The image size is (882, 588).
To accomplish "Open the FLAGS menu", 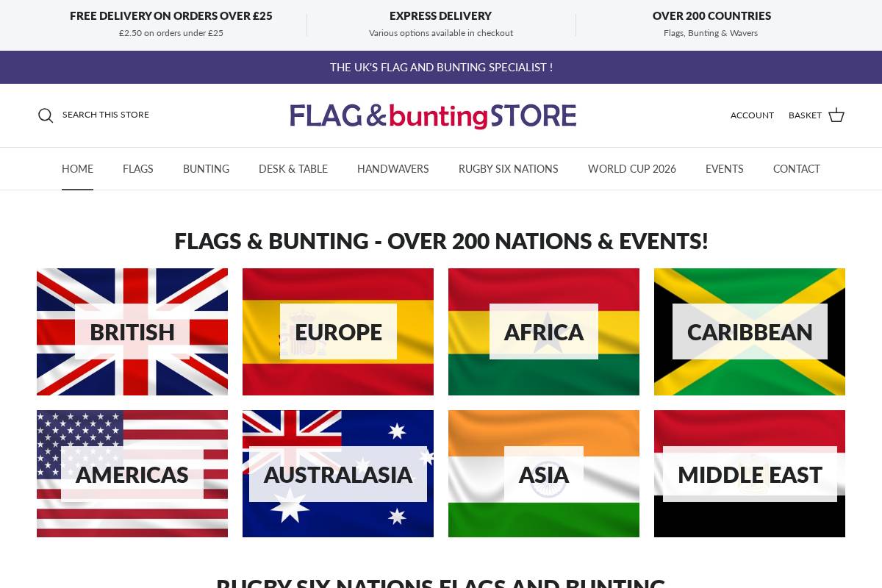I will 137,169.
